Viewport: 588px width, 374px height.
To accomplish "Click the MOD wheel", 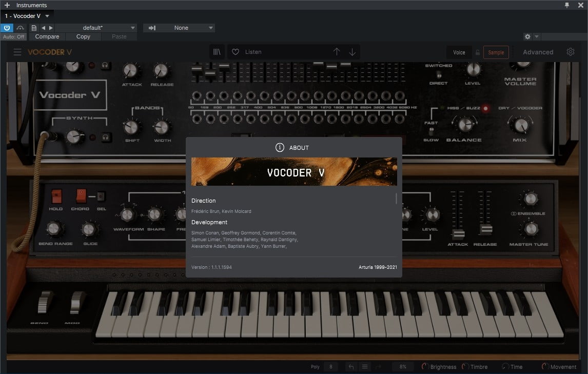I will tap(77, 302).
